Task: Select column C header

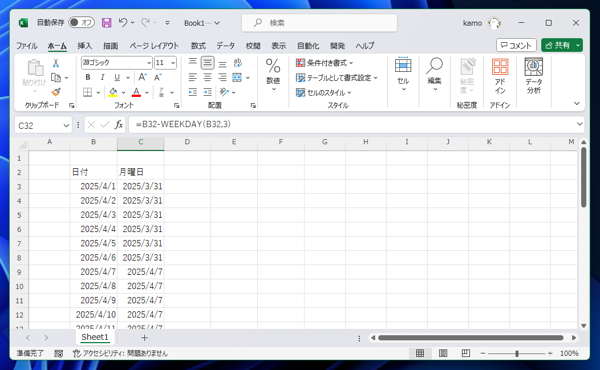Action: [140, 142]
